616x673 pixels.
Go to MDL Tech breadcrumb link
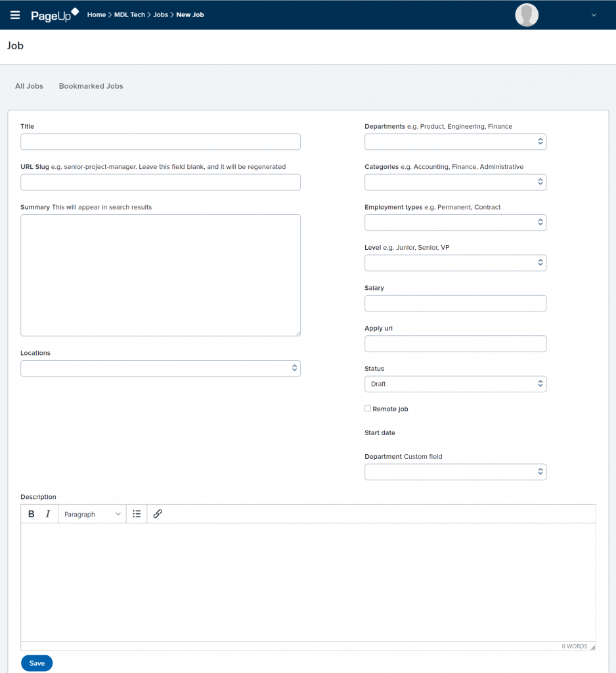(x=129, y=14)
